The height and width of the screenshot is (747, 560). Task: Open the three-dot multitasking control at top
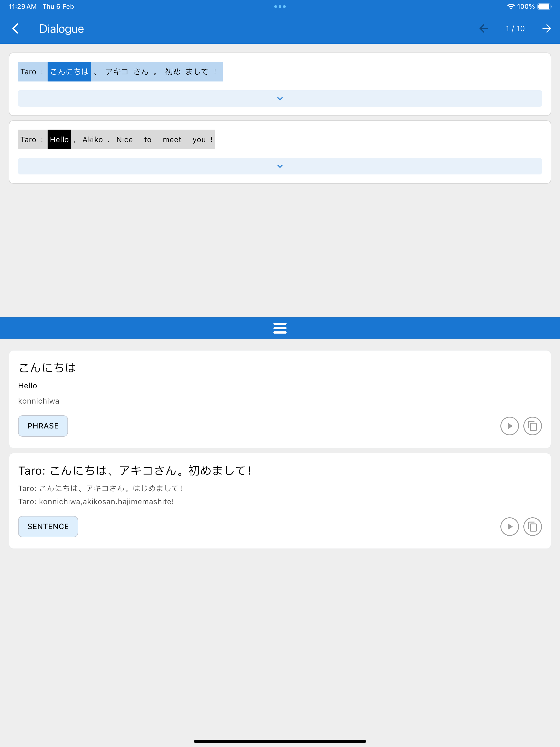[280, 6]
